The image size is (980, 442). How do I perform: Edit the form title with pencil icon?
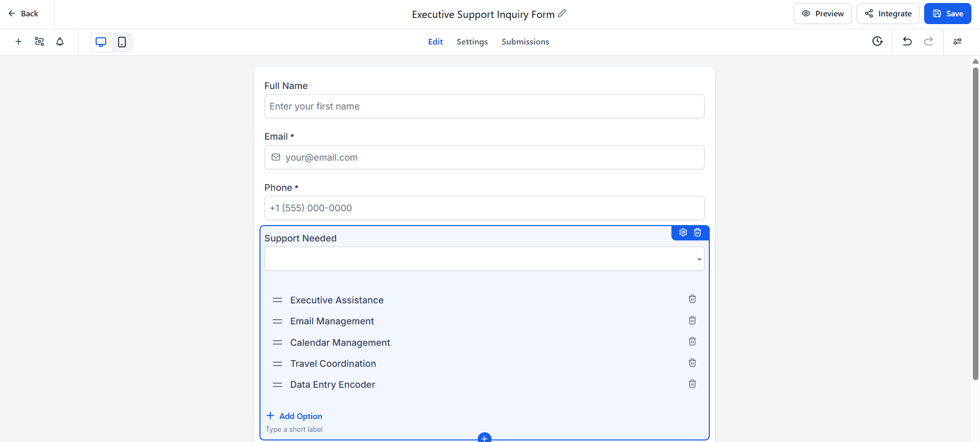pyautogui.click(x=562, y=14)
